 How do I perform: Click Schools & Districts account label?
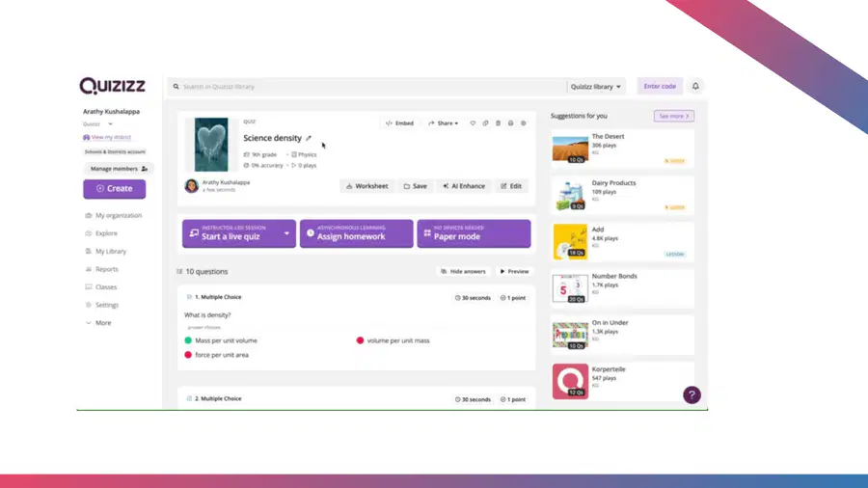(x=115, y=151)
